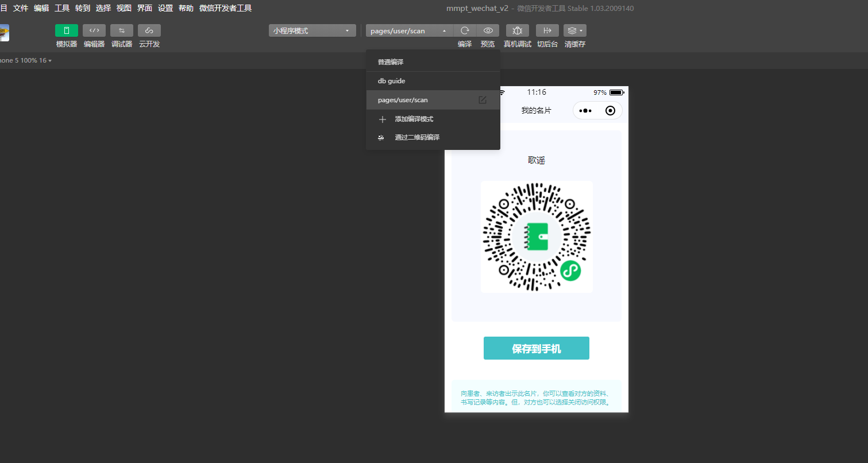Screen dimensions: 868x463
Task: Click the 切后台 label
Action: [547, 44]
